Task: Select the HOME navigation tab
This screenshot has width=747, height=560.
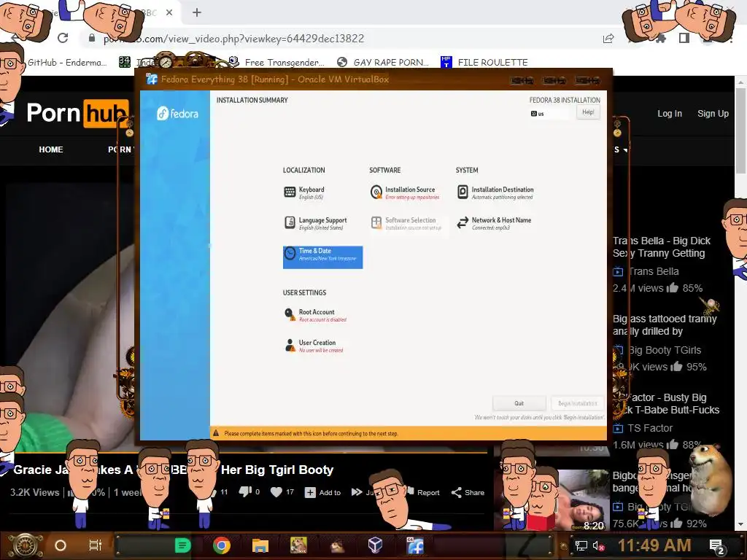Action: pos(51,149)
